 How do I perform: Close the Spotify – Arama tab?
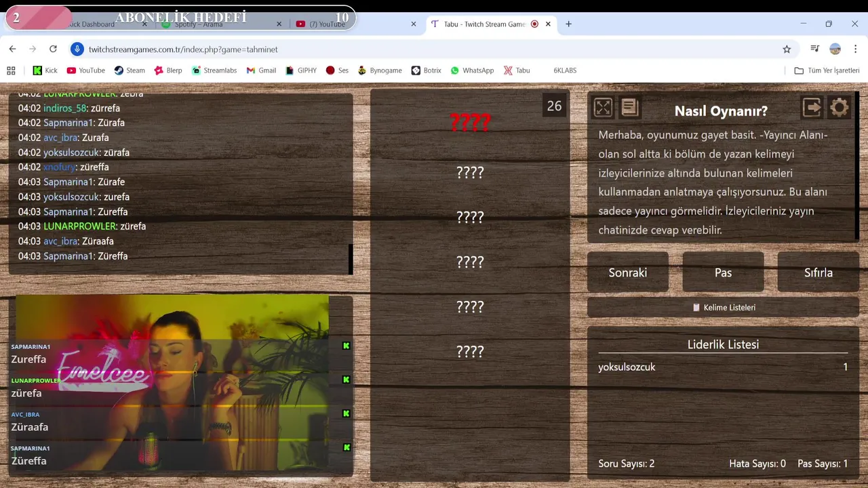279,24
